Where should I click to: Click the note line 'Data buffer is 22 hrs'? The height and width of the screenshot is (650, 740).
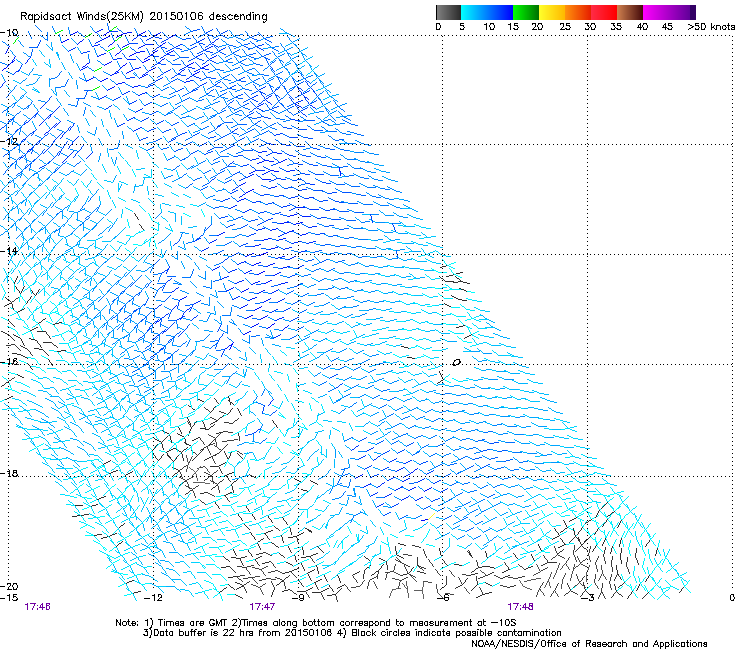(x=352, y=633)
